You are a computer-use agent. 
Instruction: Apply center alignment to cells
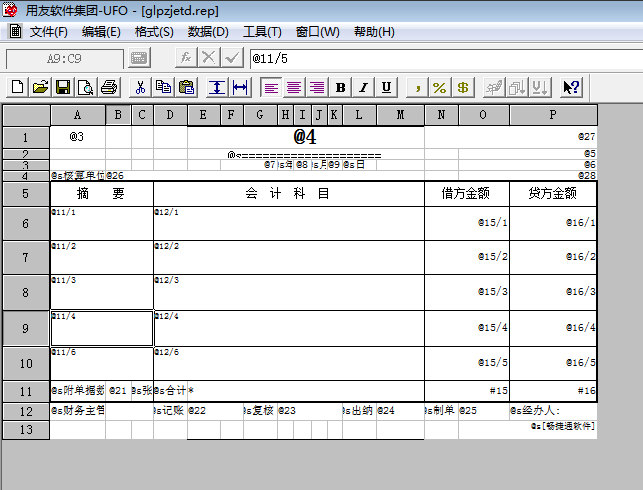click(x=294, y=87)
